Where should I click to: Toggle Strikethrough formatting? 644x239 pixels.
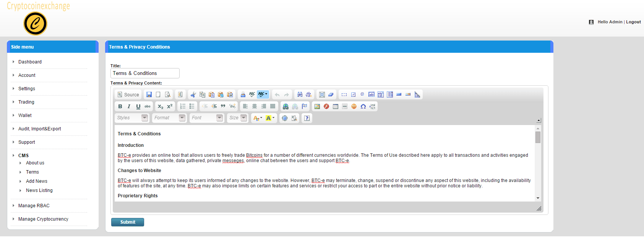click(148, 106)
